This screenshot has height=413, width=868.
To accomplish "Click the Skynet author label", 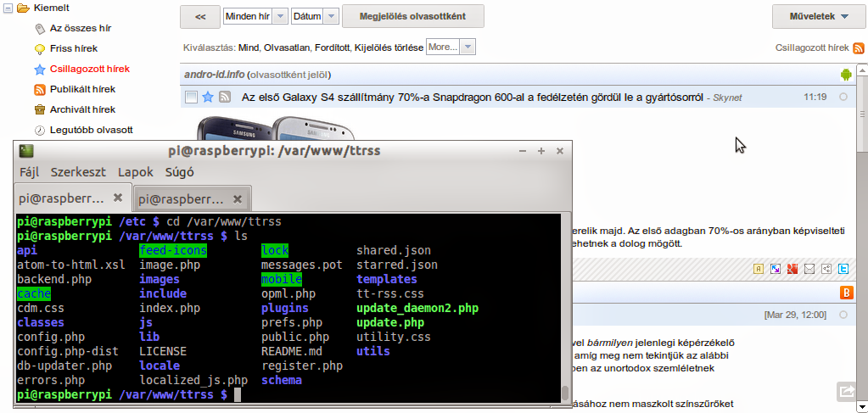I will (727, 98).
